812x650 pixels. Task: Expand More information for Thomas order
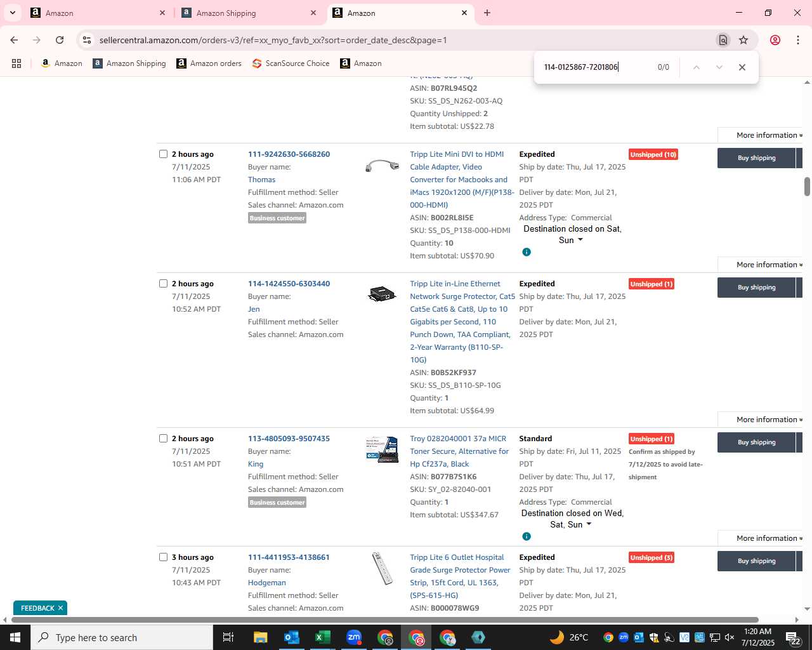(769, 265)
